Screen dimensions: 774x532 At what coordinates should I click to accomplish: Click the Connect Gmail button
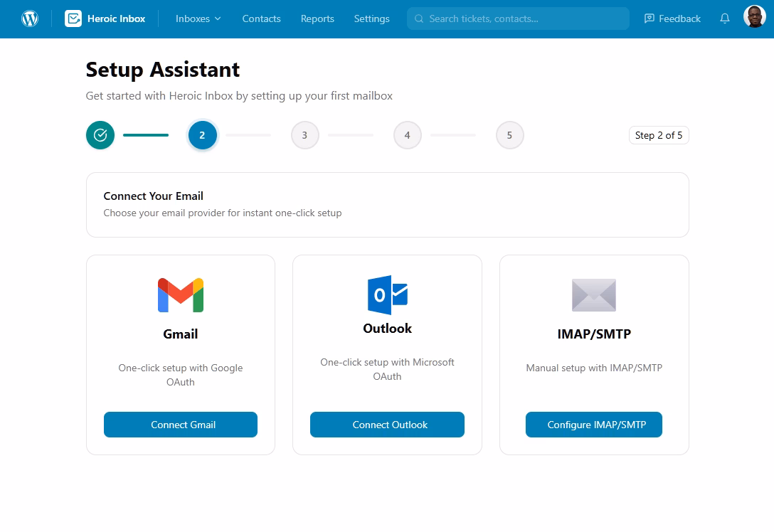tap(181, 425)
